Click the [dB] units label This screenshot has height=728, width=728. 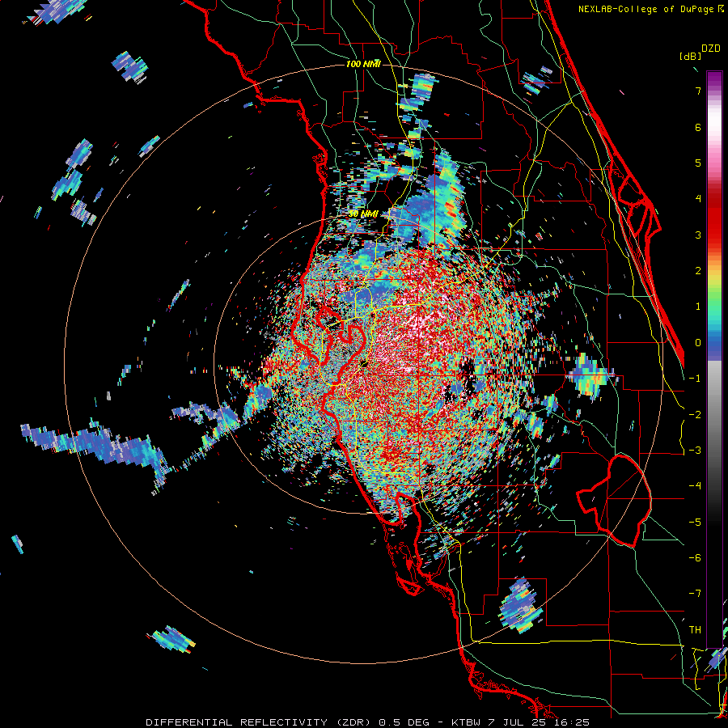pyautogui.click(x=690, y=56)
